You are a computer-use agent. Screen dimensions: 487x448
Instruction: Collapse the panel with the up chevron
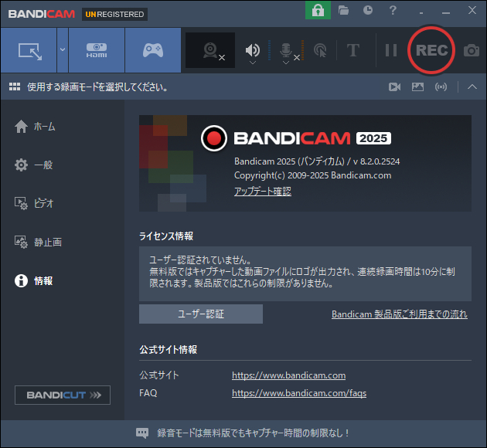coord(472,87)
